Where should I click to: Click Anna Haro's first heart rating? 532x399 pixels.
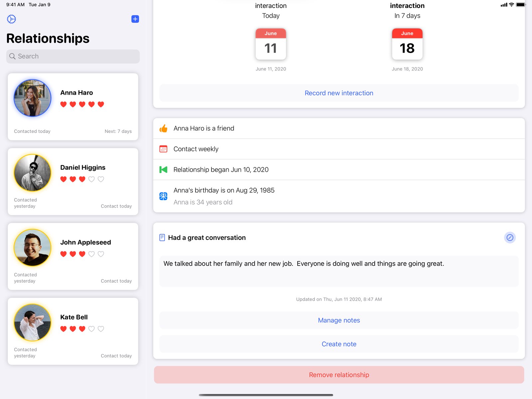point(64,104)
